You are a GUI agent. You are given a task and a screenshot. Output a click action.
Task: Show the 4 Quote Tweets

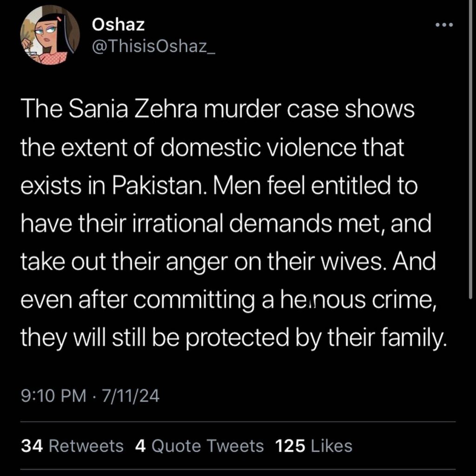coord(199,446)
